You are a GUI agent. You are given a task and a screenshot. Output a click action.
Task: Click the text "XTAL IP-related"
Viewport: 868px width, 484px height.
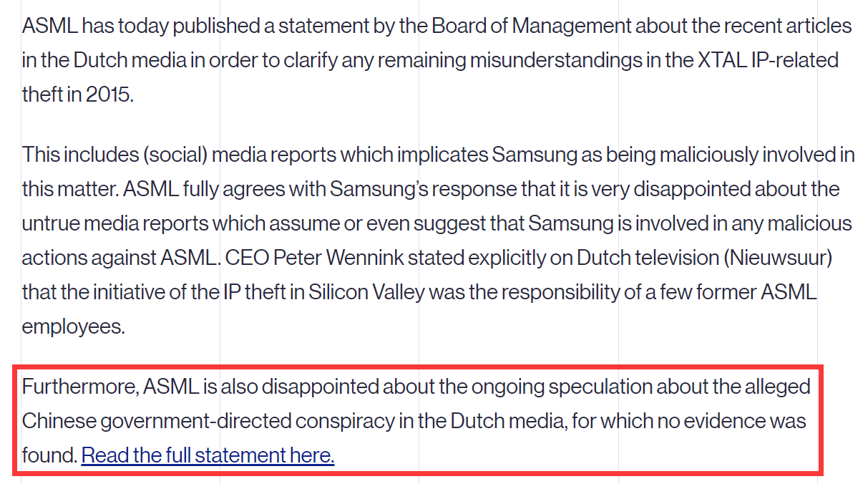coord(769,60)
